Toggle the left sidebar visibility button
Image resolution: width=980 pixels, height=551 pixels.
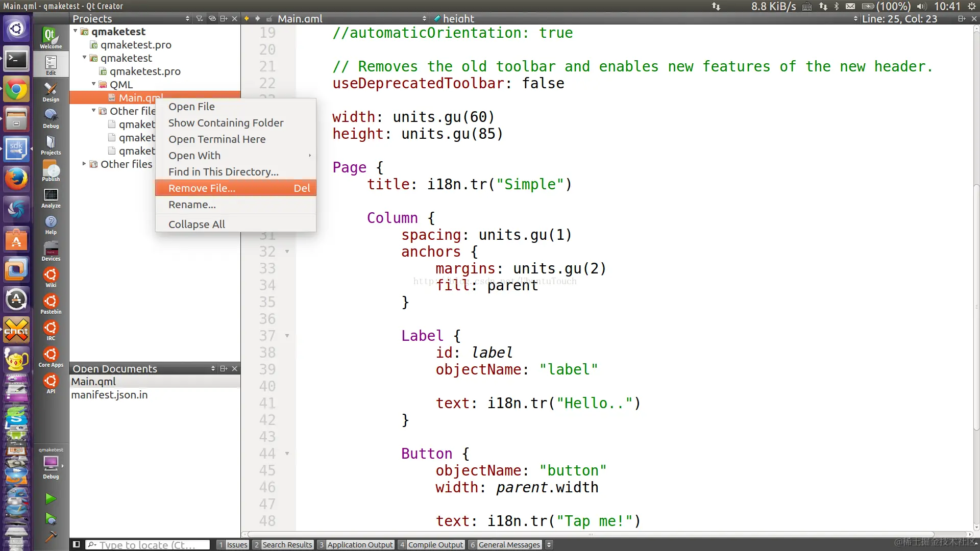click(x=77, y=544)
